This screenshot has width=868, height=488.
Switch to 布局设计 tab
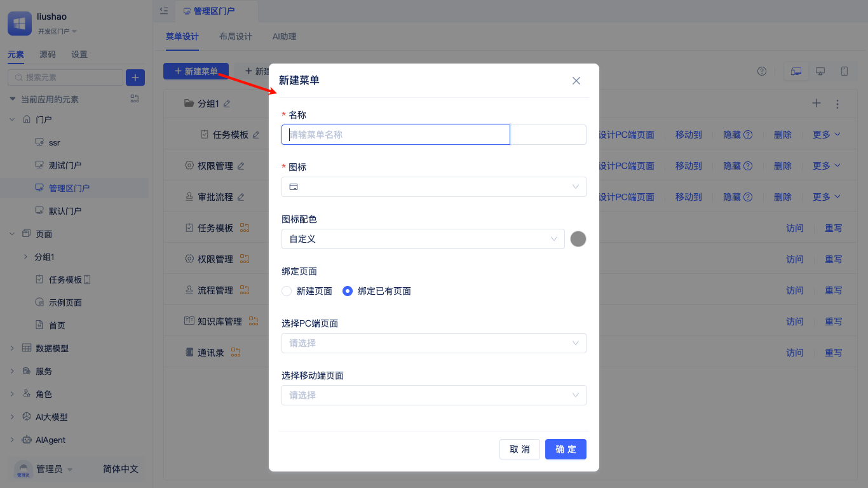(236, 37)
